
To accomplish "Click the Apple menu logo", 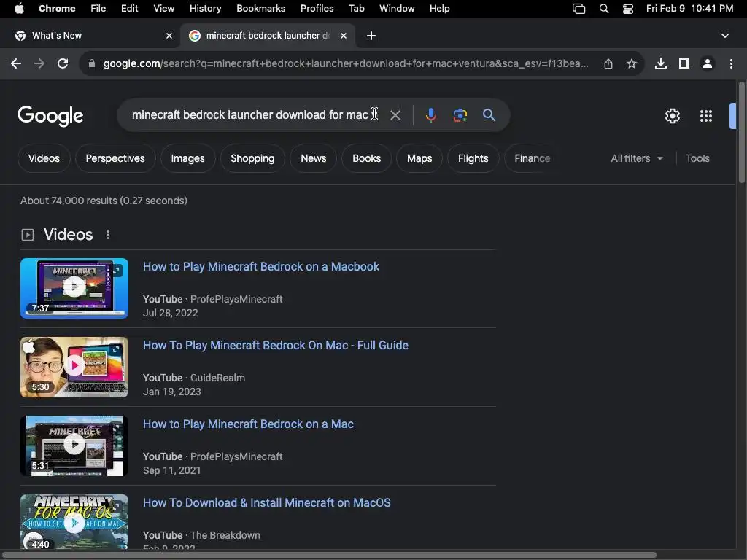I will click(x=19, y=8).
